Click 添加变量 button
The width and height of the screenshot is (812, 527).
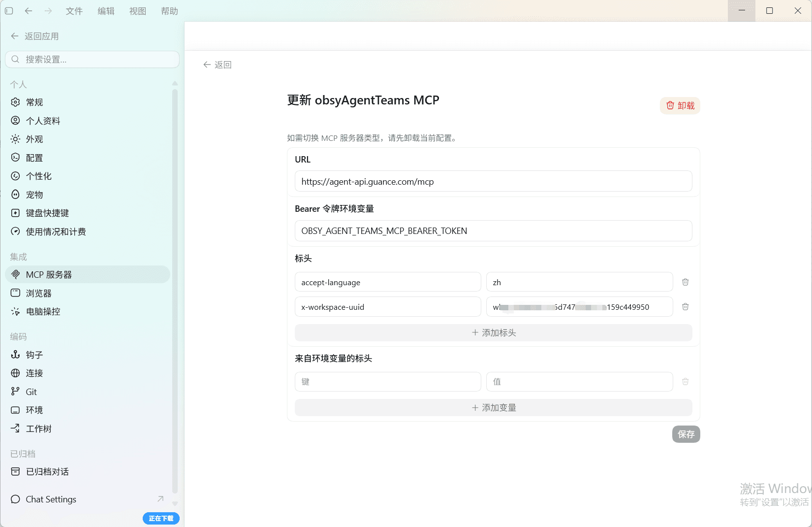click(x=493, y=407)
